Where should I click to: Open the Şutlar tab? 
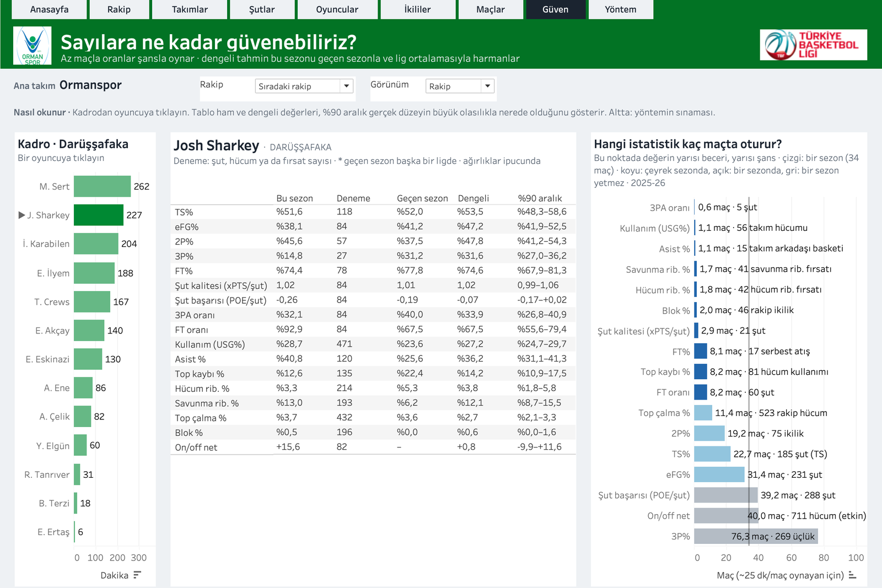click(x=262, y=9)
